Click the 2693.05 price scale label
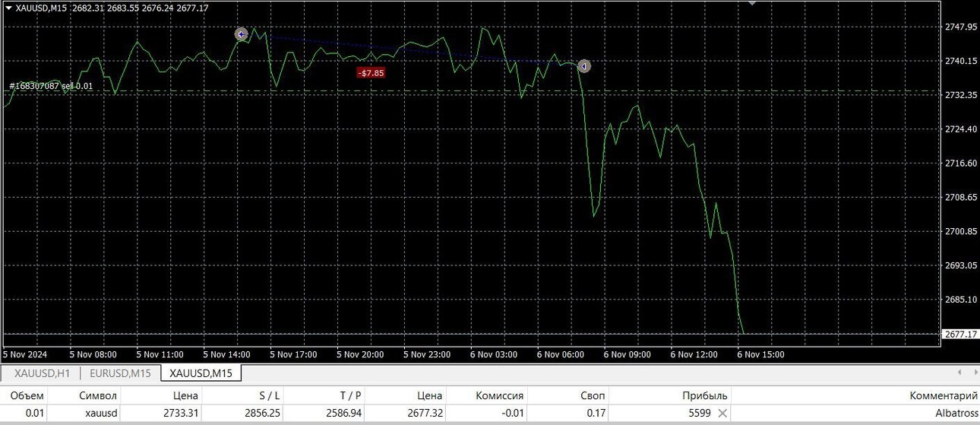 click(x=960, y=265)
